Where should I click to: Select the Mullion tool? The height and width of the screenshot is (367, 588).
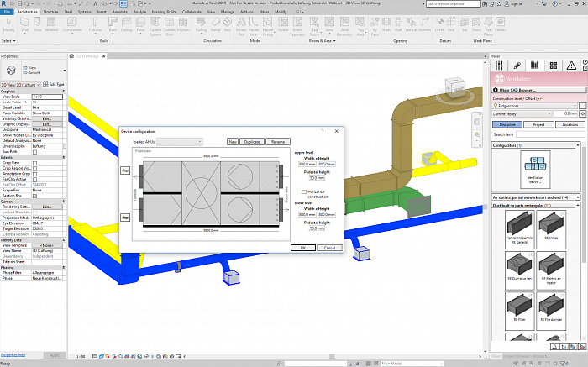click(x=183, y=24)
